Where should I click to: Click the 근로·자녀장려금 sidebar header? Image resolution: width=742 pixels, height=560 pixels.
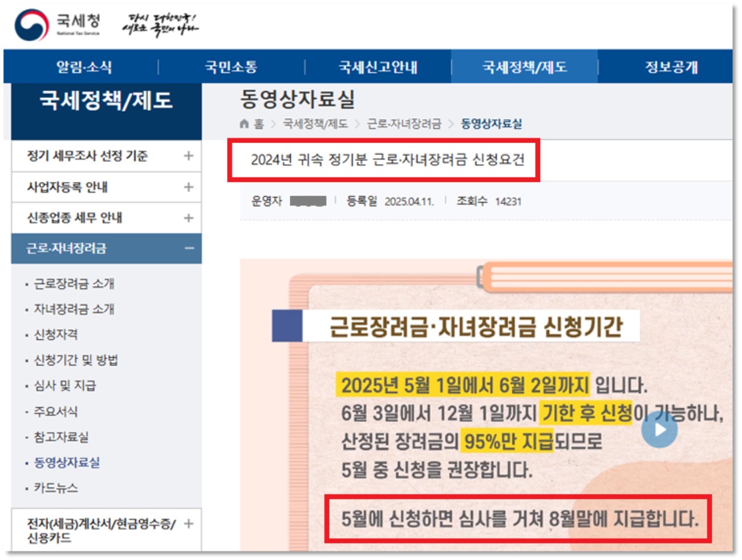pos(106,248)
